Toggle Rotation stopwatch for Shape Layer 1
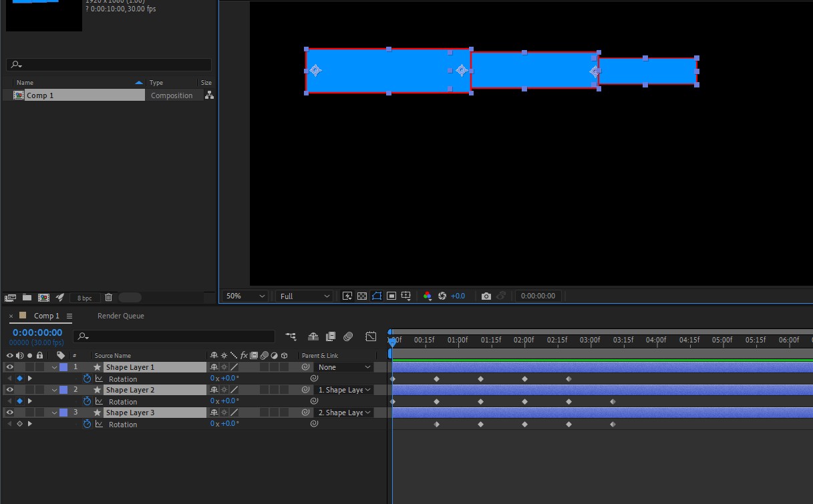The image size is (813, 504). [87, 379]
